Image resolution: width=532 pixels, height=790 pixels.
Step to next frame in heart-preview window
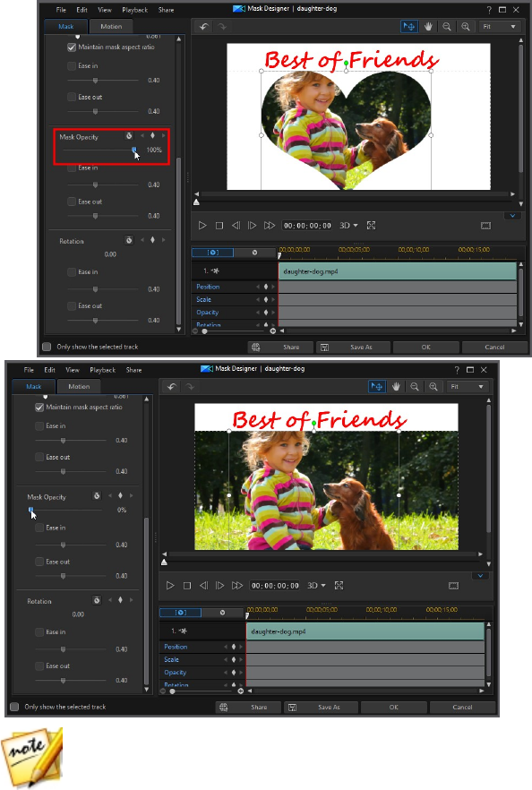[253, 226]
